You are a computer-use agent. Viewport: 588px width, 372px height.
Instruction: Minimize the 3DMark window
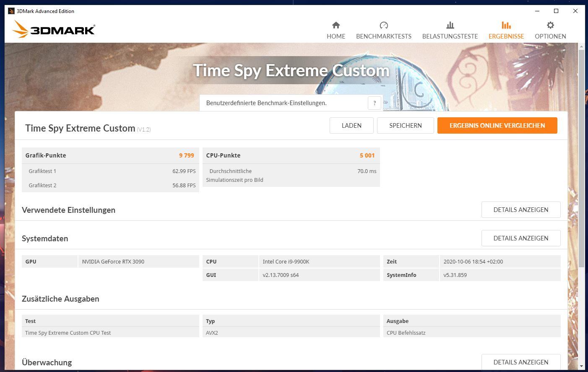coord(537,11)
